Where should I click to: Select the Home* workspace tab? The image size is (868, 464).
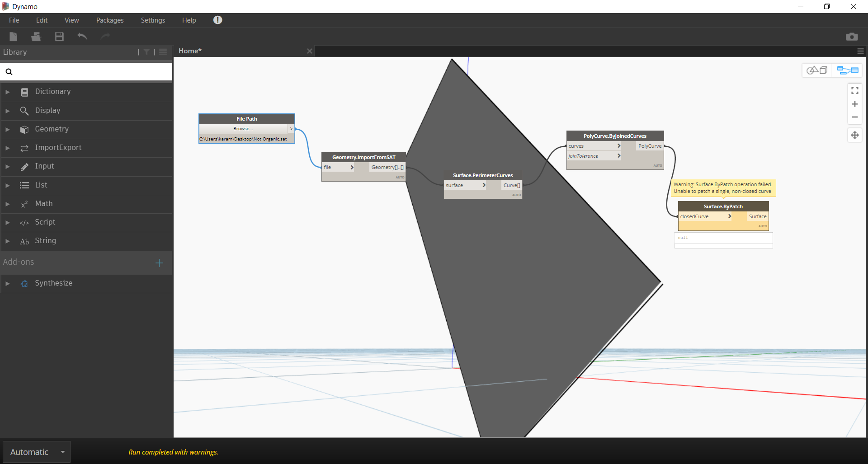pyautogui.click(x=189, y=51)
